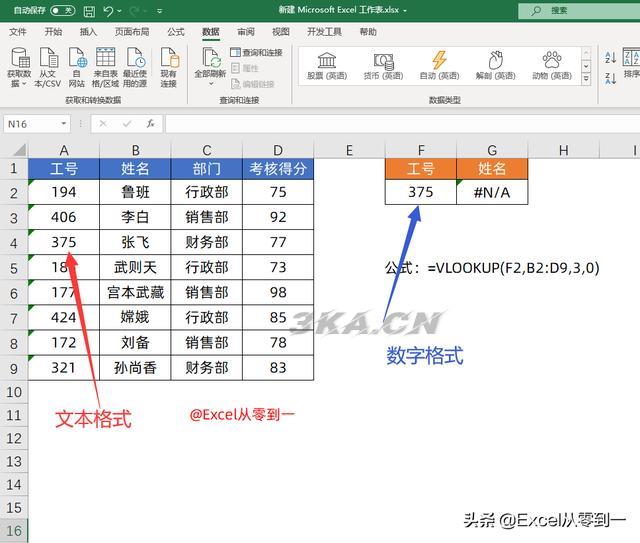Click cell with 孙尚香

click(x=135, y=368)
